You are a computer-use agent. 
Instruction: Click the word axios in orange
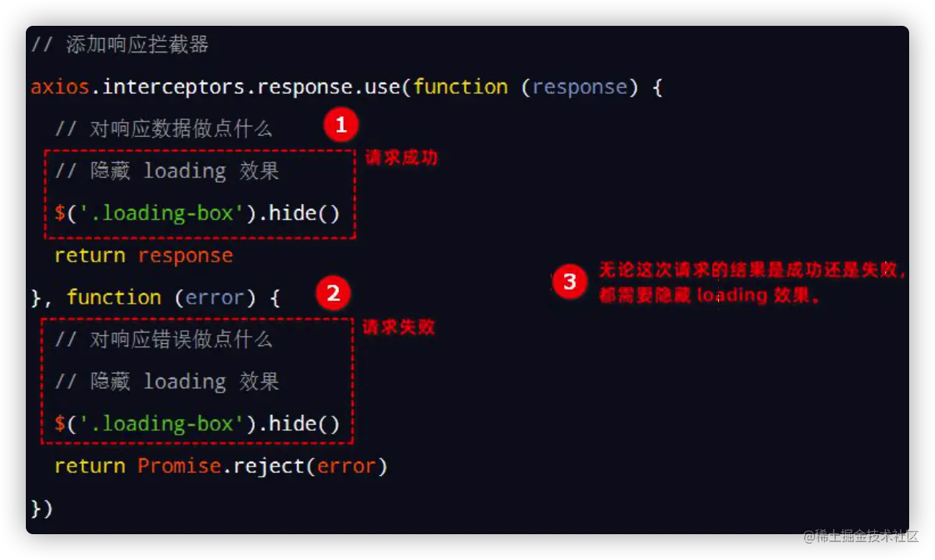60,87
